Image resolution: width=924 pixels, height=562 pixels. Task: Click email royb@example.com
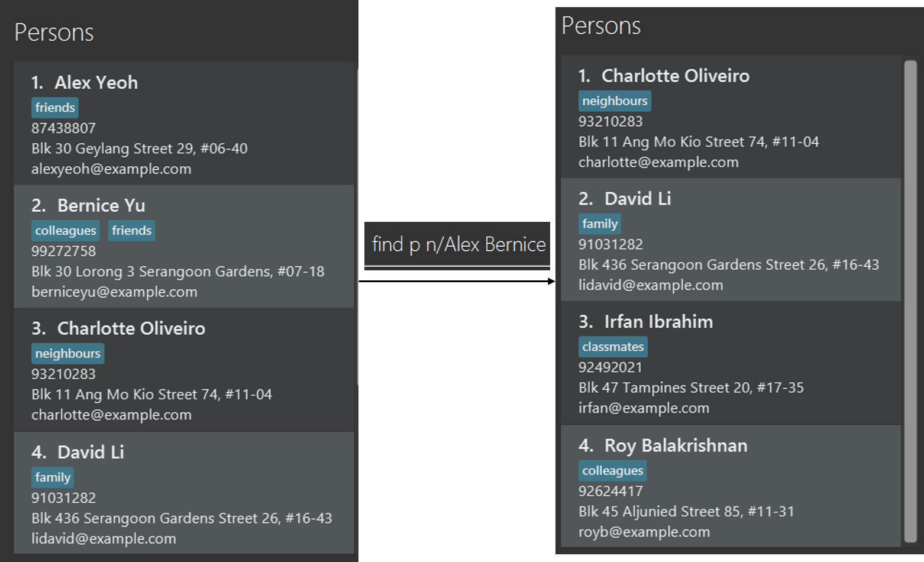coord(644,532)
